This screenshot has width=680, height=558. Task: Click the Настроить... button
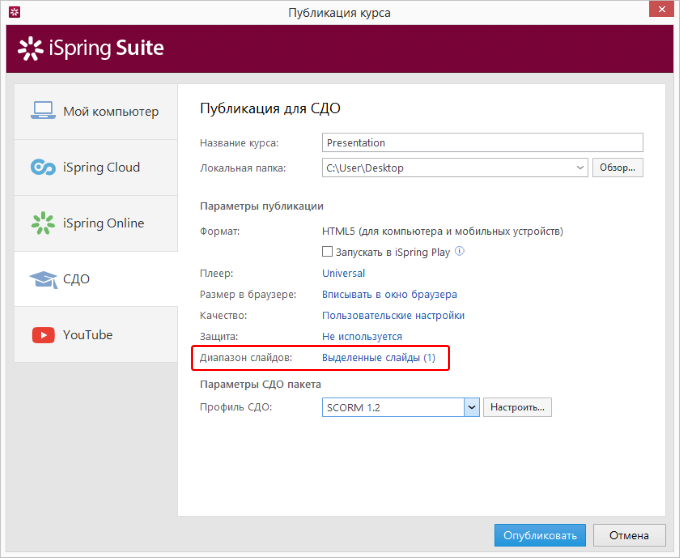tap(517, 407)
